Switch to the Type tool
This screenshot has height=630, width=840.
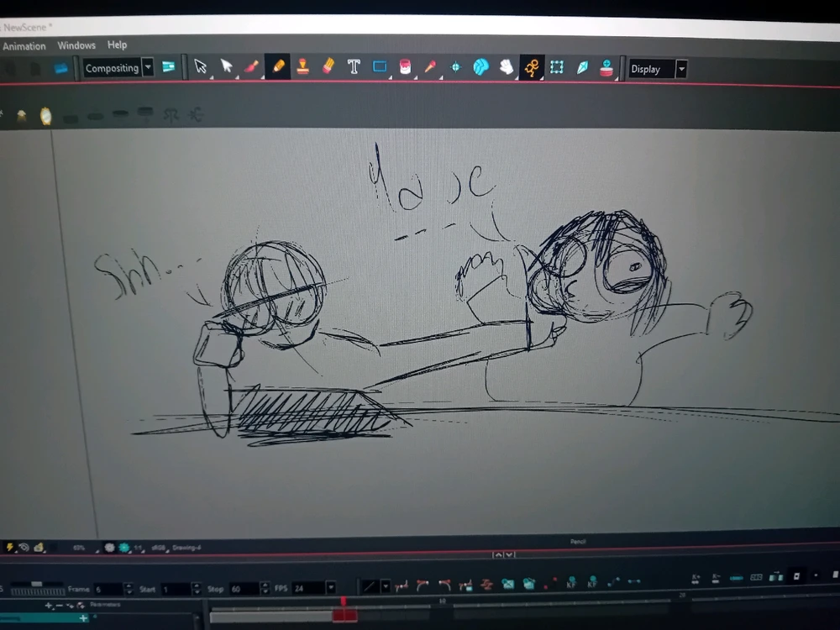(x=354, y=68)
